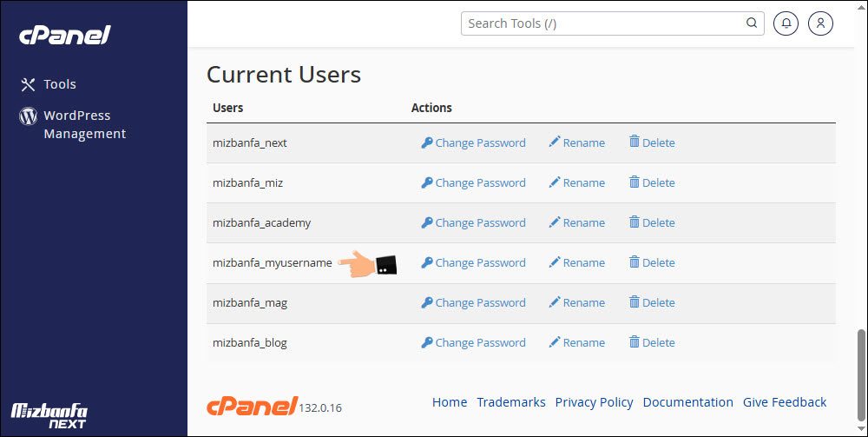Click the search magnifier icon
The height and width of the screenshot is (437, 868).
click(x=751, y=23)
